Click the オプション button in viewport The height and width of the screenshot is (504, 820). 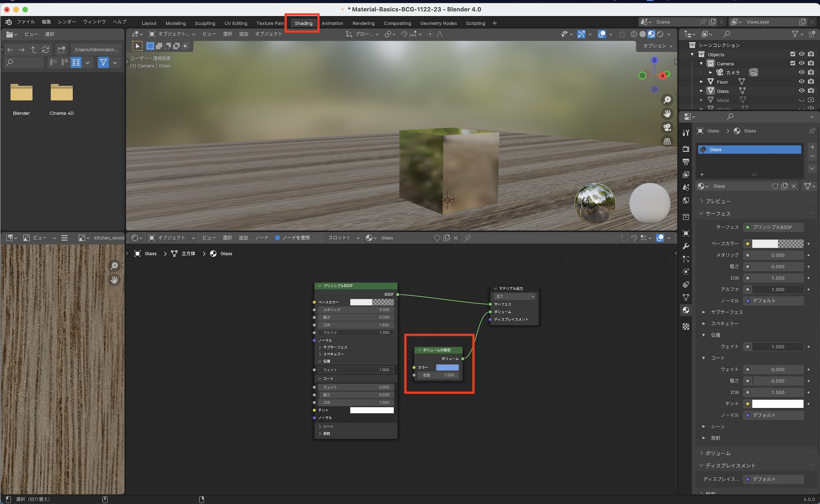(x=657, y=46)
